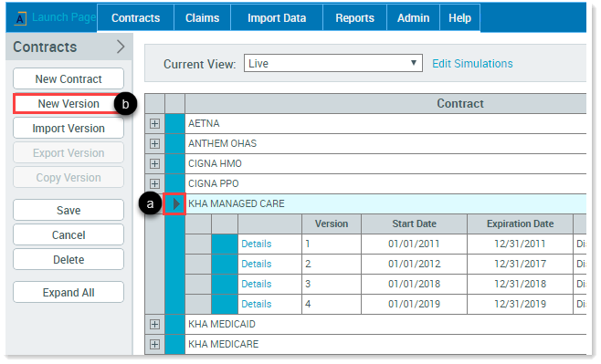This screenshot has width=601, height=364.
Task: Click the Import Version button
Action: tap(69, 129)
